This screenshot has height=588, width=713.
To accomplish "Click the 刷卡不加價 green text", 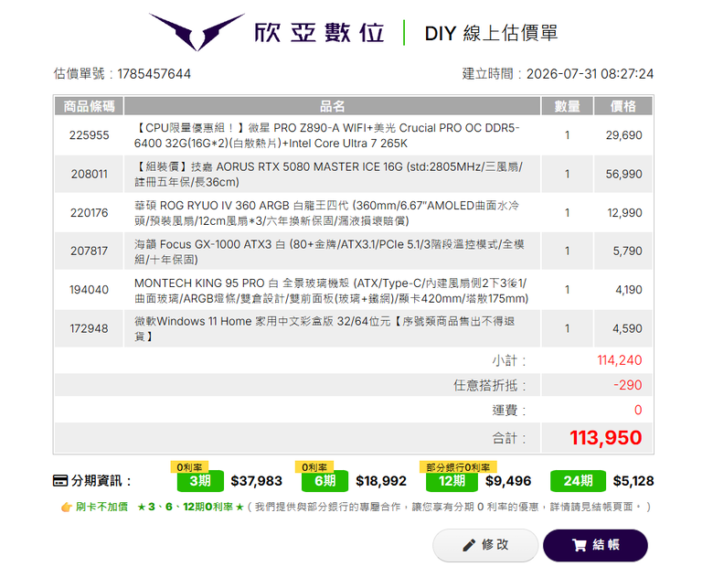I will tap(101, 507).
